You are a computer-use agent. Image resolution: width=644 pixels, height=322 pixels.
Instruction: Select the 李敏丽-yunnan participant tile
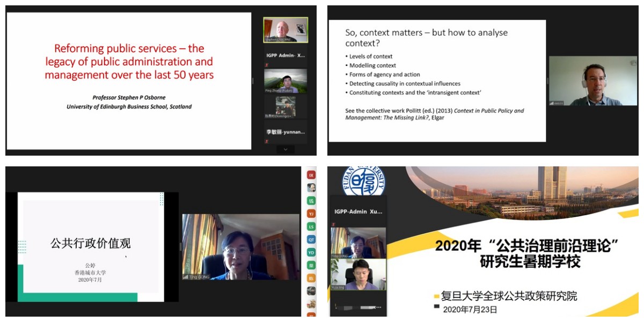point(286,132)
